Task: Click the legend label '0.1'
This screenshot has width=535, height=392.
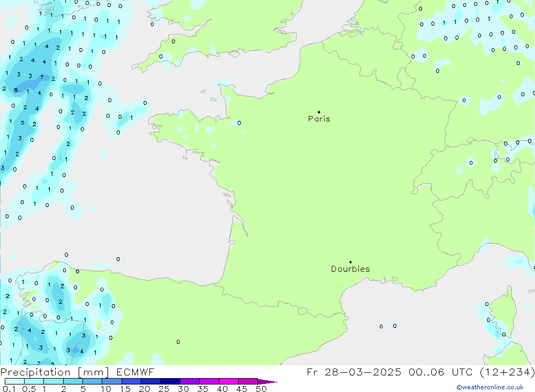Action: [x=9, y=389]
